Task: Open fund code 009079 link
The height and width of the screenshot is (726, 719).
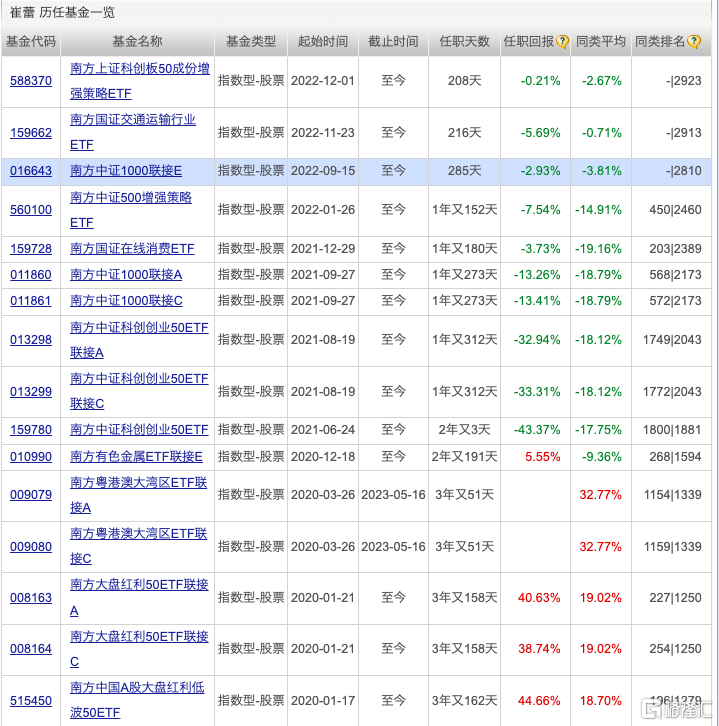Action: [x=31, y=495]
